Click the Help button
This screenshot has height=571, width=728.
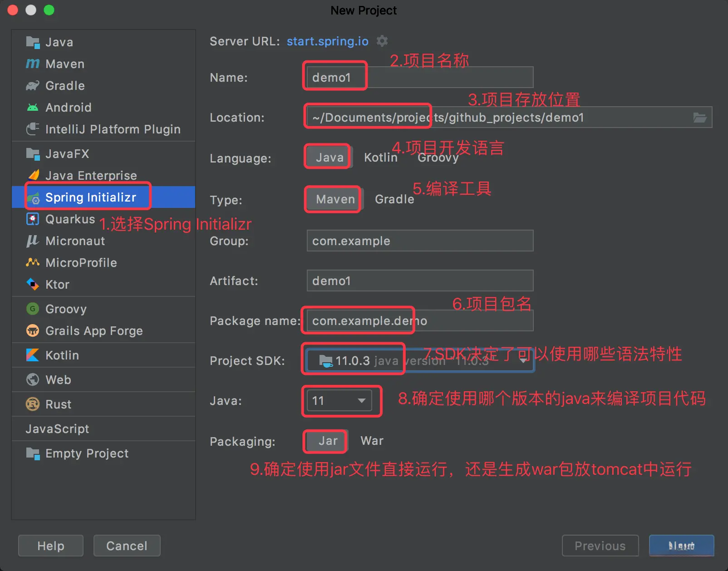click(x=51, y=546)
